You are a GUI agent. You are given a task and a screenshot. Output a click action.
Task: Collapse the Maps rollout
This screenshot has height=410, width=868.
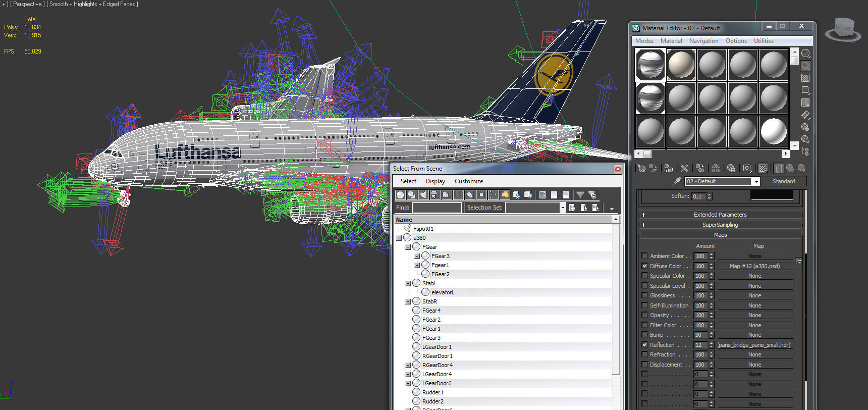coord(720,235)
